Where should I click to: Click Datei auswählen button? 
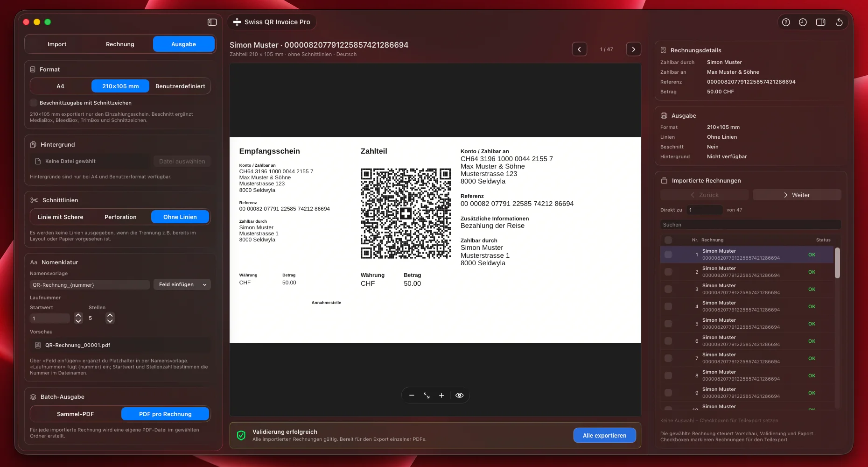tap(182, 161)
